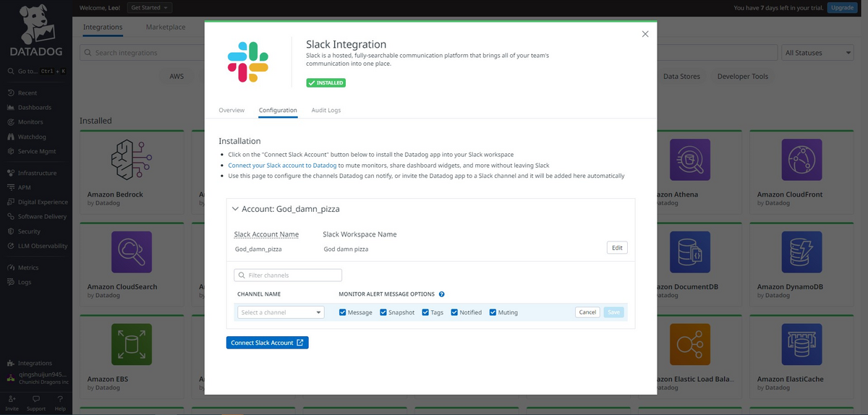Toggle the Message checkbox

pos(343,312)
